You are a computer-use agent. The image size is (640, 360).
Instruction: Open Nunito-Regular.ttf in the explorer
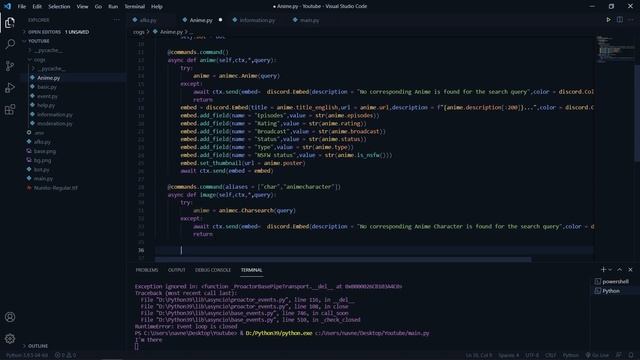pyautogui.click(x=56, y=188)
